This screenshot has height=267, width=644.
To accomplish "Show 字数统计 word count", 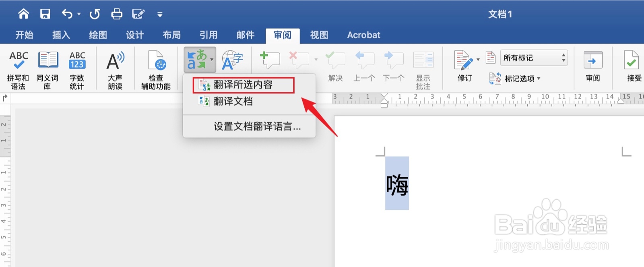I will (x=77, y=70).
